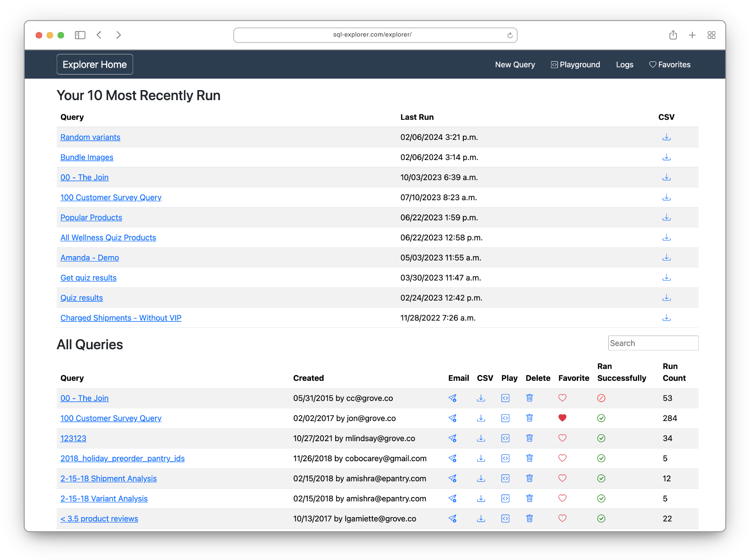
Task: Open playground for 2-15-18 Variant Analysis
Action: 505,498
